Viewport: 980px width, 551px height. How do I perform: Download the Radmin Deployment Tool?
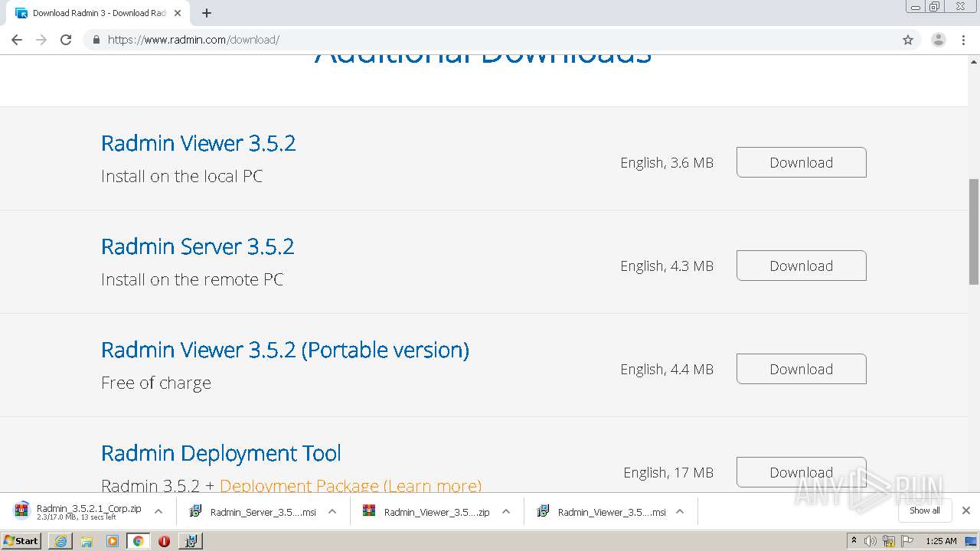coord(801,472)
